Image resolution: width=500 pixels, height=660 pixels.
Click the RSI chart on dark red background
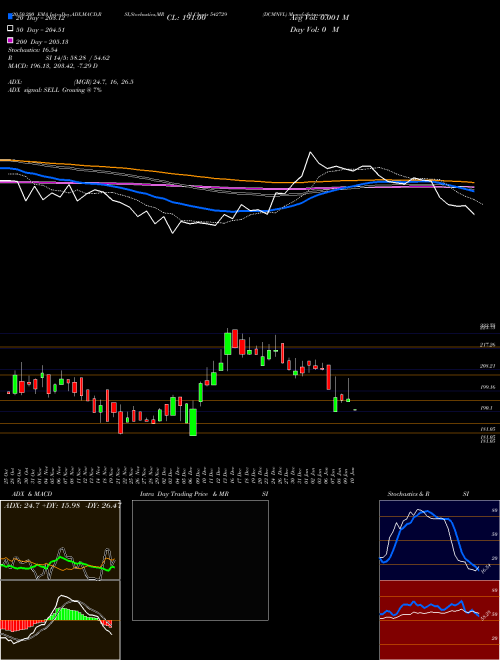(x=439, y=620)
